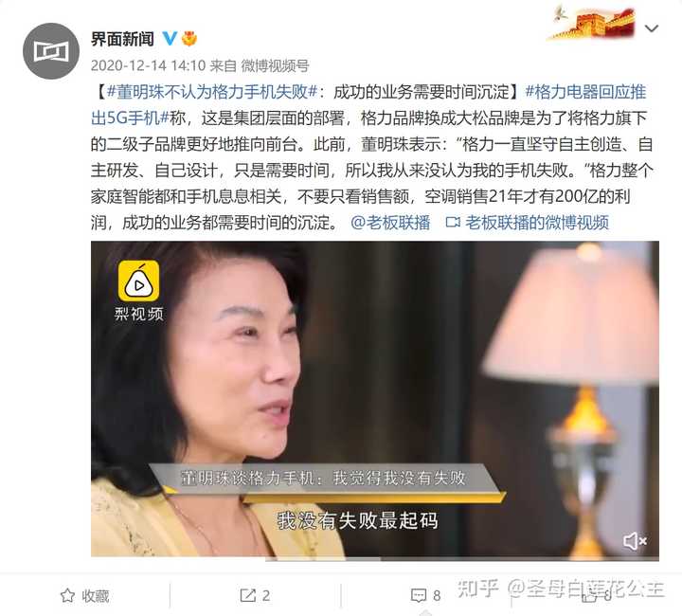Click the 界面新闻 account name
The image size is (682, 616).
tap(122, 39)
